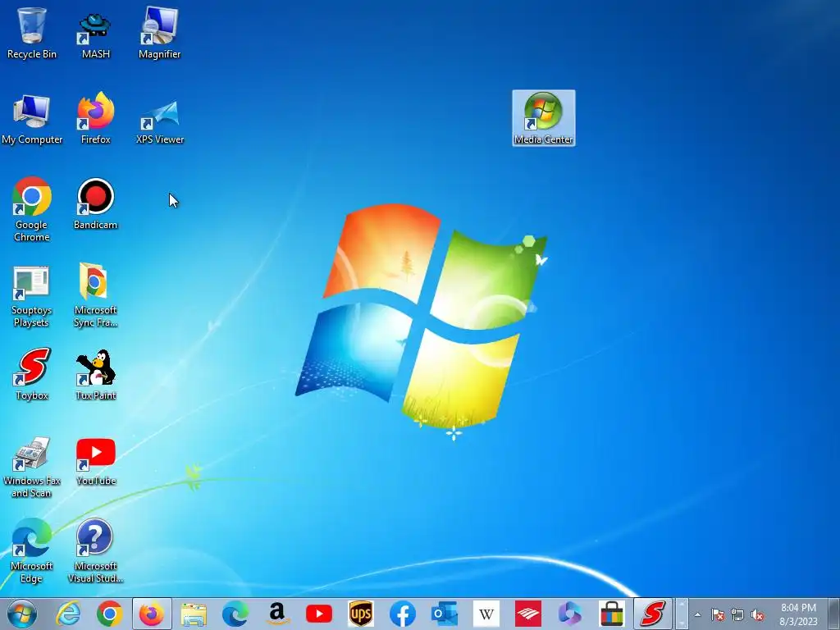Screen dimensions: 840x630
Task: Show hidden system tray icons
Action: coord(697,614)
